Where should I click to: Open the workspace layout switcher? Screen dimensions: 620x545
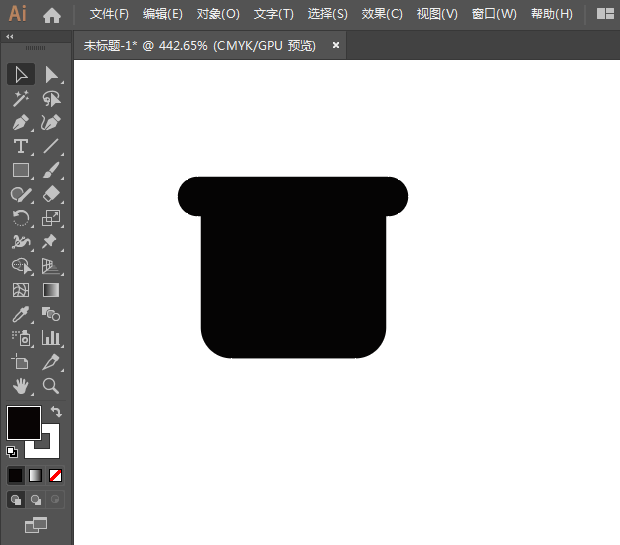click(x=605, y=14)
